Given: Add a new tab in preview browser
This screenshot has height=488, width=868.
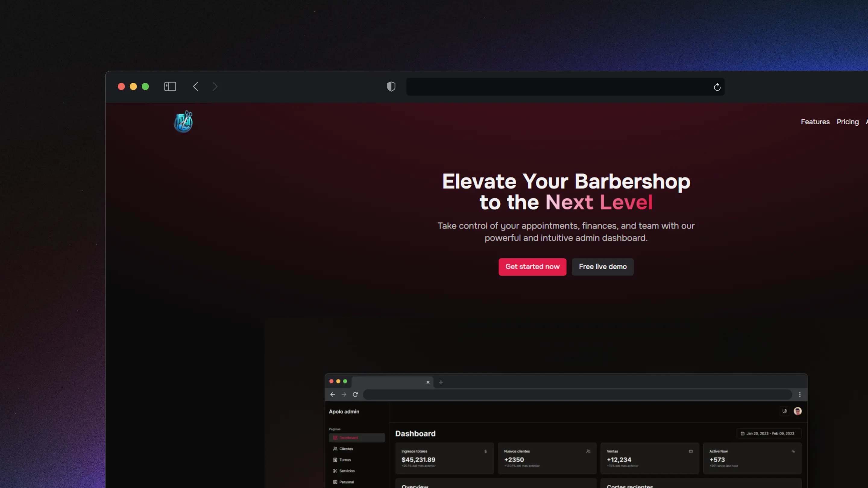Looking at the screenshot, I should 441,382.
